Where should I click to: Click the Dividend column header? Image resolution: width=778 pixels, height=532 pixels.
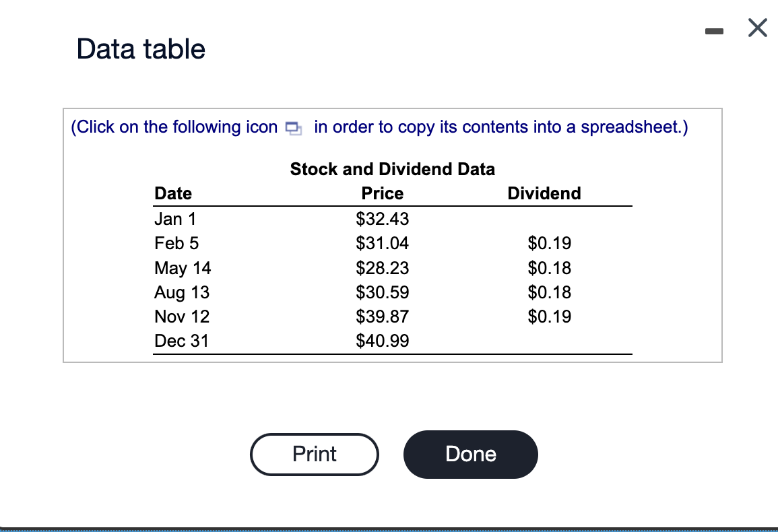click(x=544, y=193)
